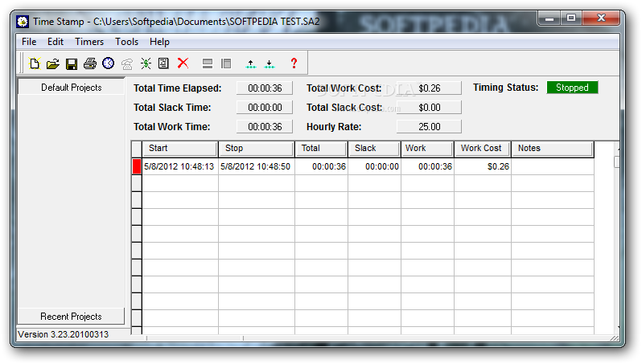Select the first row Work Cost $0.26 cell
642x364 pixels.
pyautogui.click(x=483, y=166)
